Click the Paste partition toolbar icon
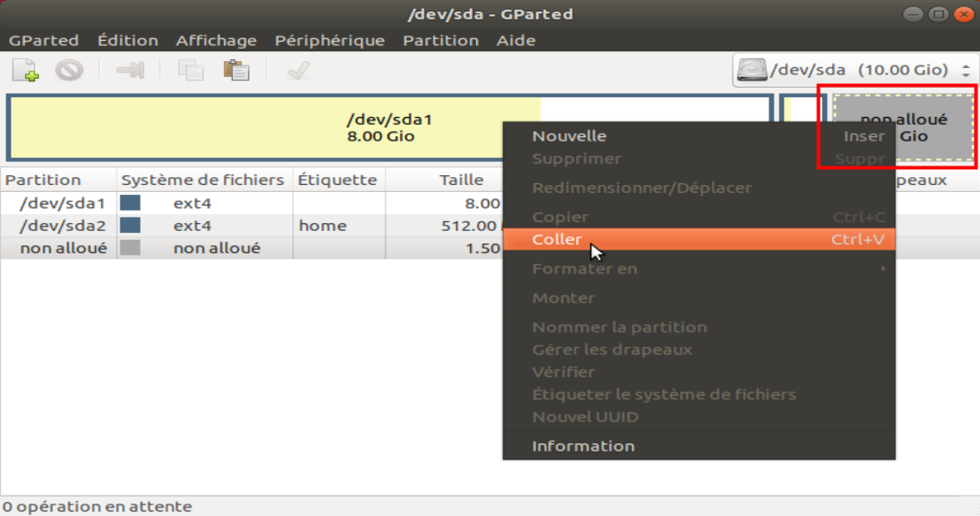Screen dimensions: 980x516 [x=235, y=70]
